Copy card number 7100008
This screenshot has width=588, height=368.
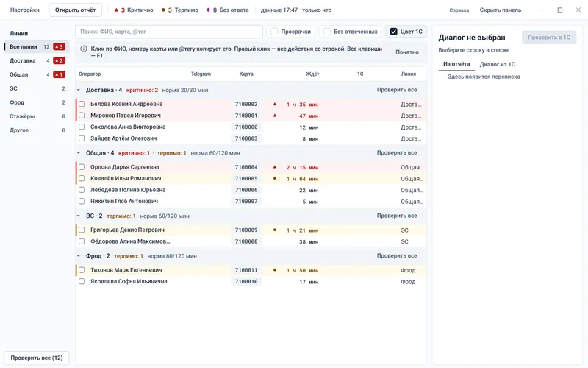[x=246, y=241]
